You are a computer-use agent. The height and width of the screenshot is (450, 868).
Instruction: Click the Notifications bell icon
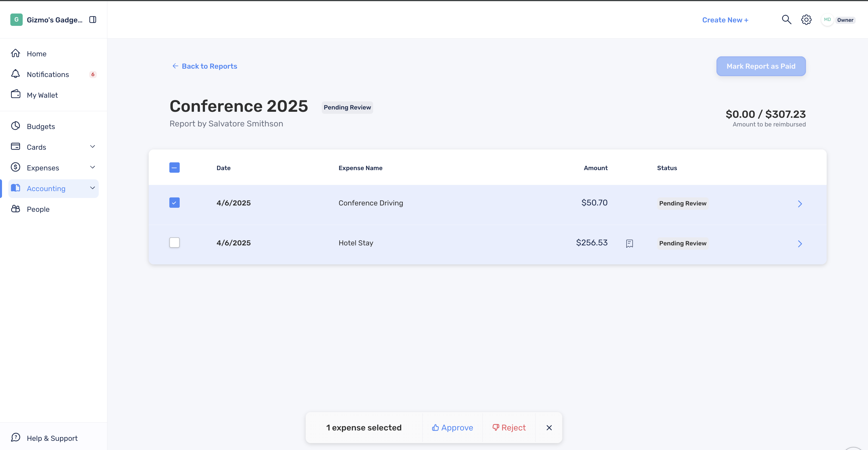tap(15, 74)
